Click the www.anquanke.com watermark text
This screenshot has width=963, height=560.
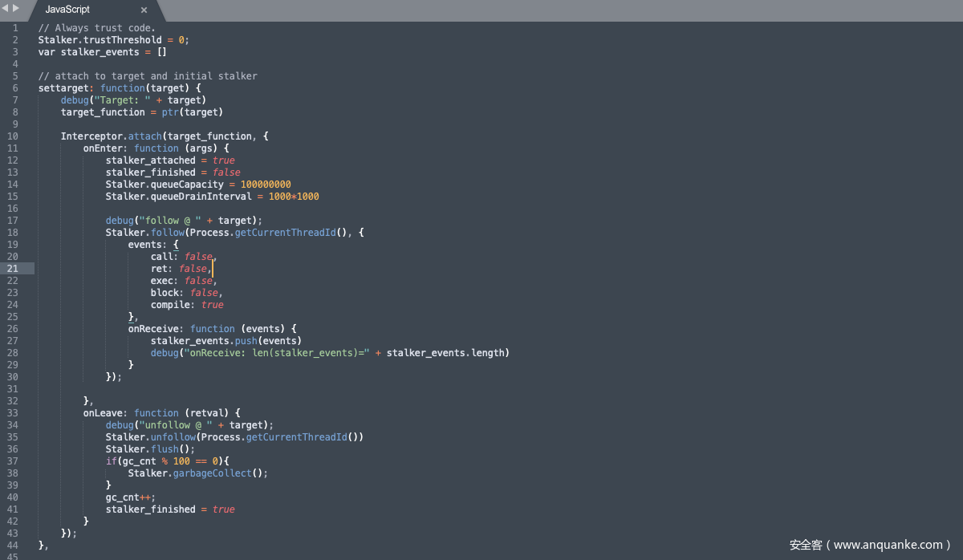870,545
